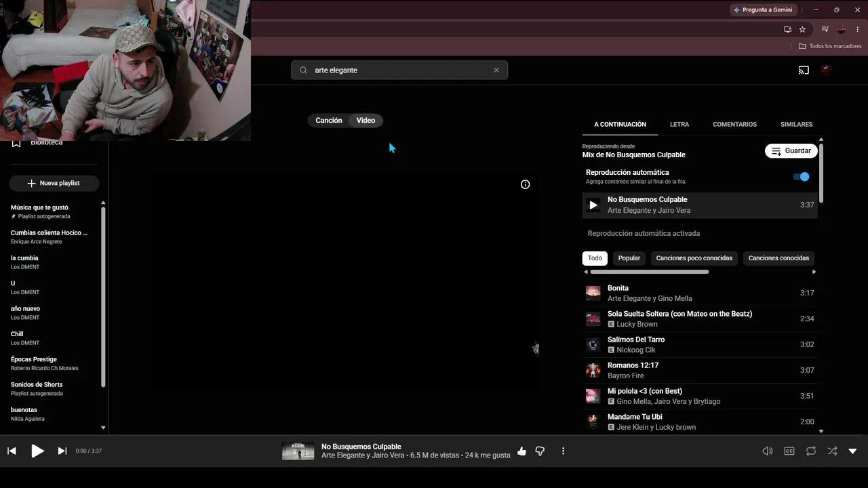
Task: Click the Sola Suelta Soltera thumbnail
Action: (593, 319)
